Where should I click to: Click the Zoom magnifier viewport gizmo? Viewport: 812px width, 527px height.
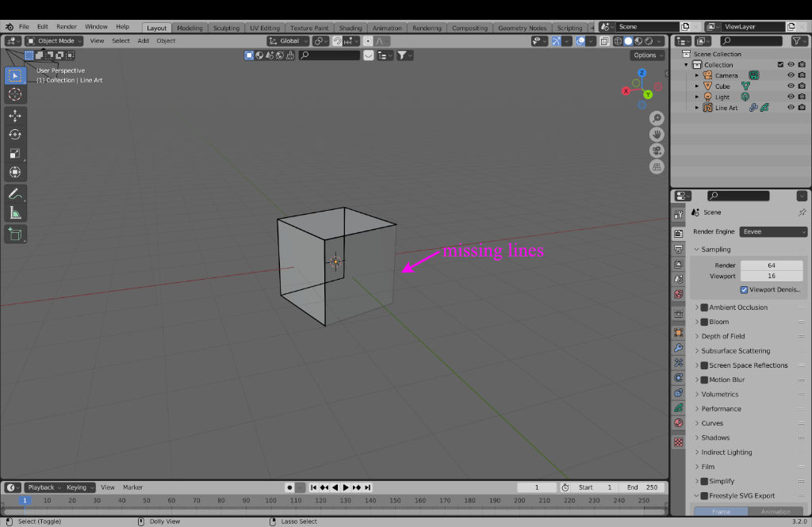[x=657, y=118]
